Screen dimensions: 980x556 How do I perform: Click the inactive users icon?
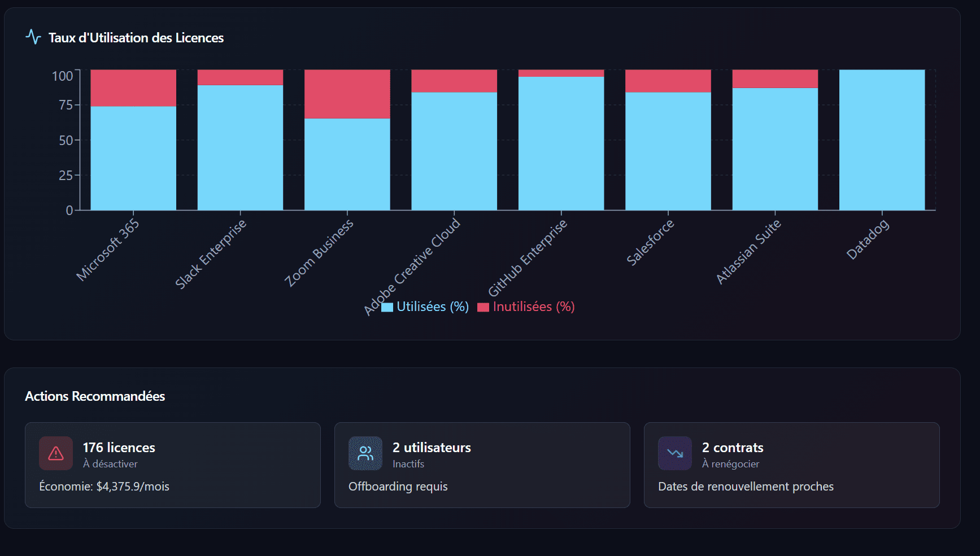[x=365, y=453]
